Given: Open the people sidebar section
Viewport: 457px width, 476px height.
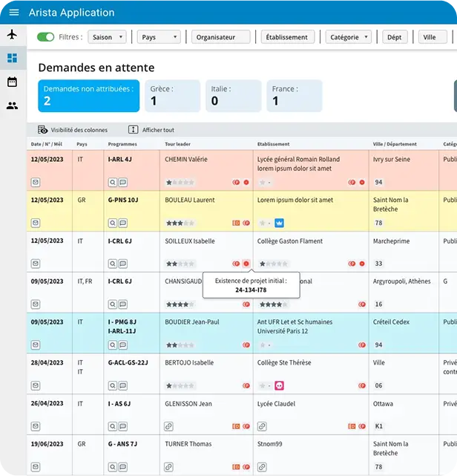Looking at the screenshot, I should tap(12, 105).
